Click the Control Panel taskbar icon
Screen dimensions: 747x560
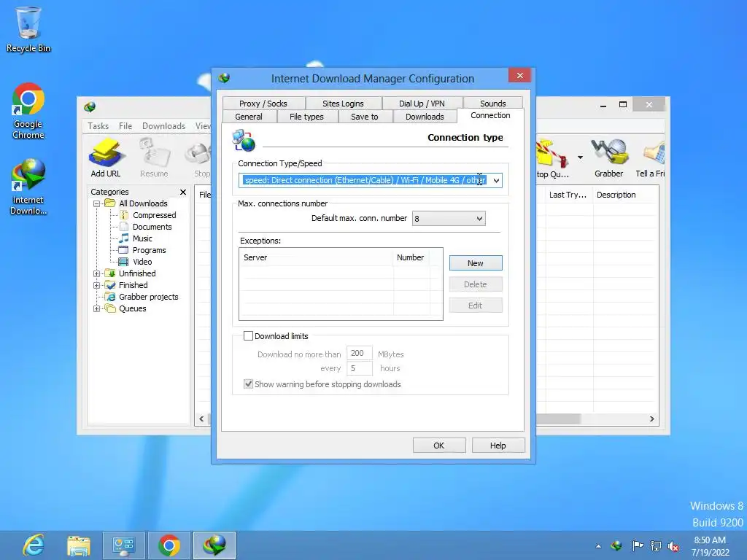coord(124,545)
